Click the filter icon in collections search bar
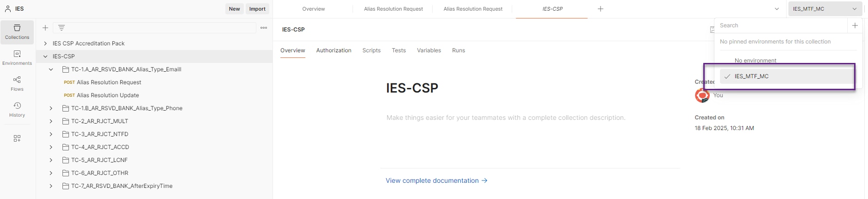The image size is (868, 199). (x=62, y=28)
